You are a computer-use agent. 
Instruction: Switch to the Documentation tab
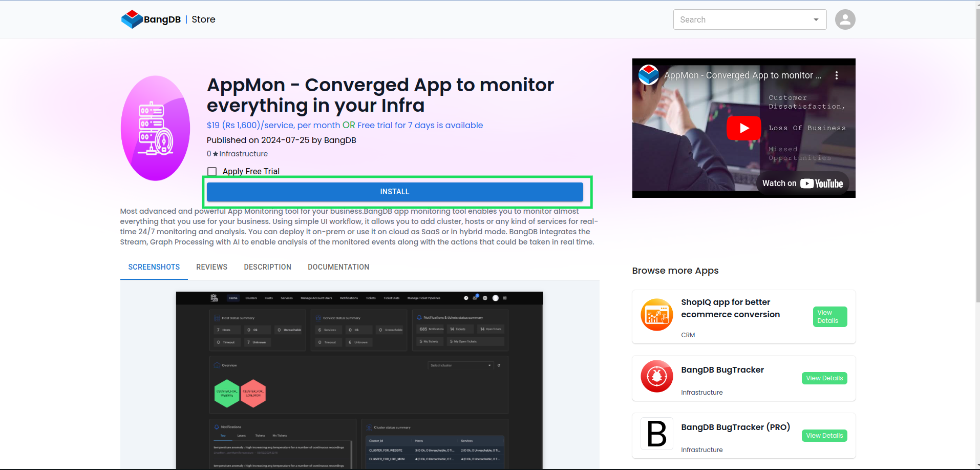pos(338,267)
